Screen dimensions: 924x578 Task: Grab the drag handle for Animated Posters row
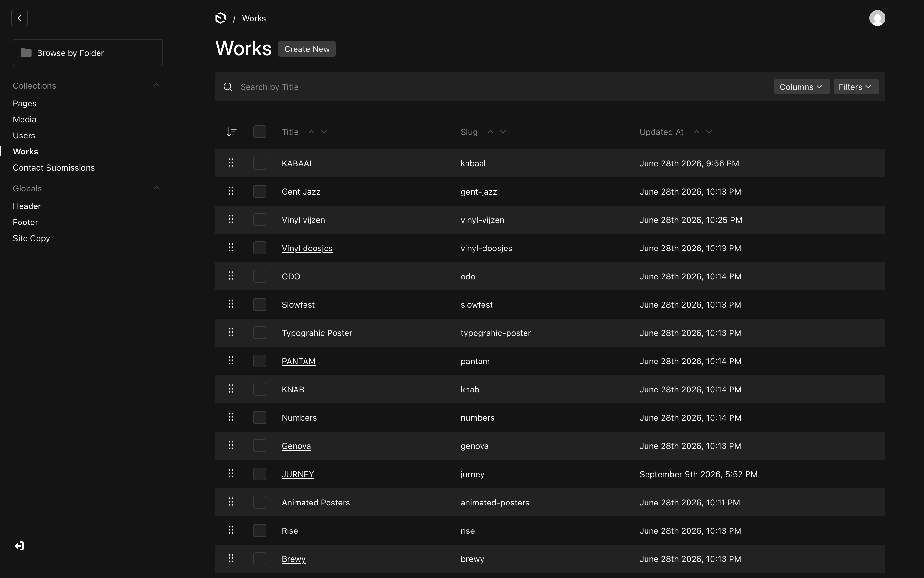point(231,502)
